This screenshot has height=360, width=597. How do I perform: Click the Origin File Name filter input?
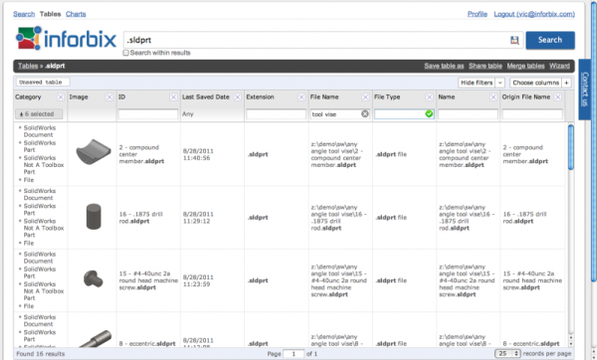point(532,114)
